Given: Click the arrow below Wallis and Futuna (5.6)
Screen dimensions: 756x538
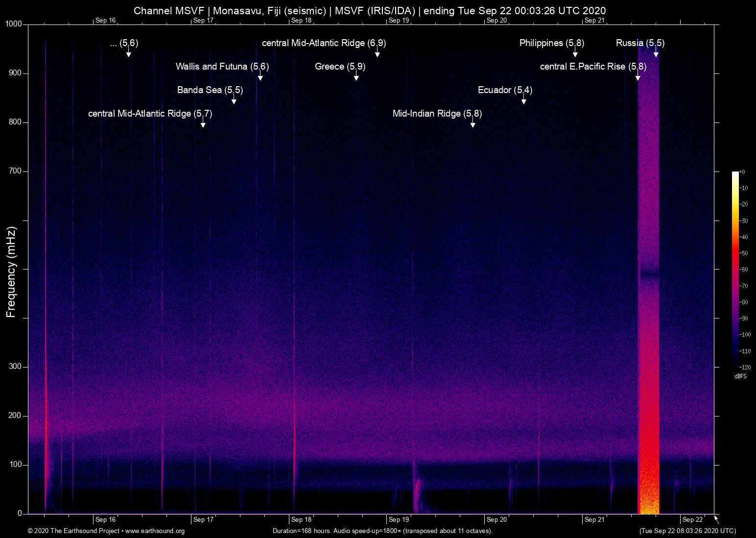Looking at the screenshot, I should pos(260,77).
